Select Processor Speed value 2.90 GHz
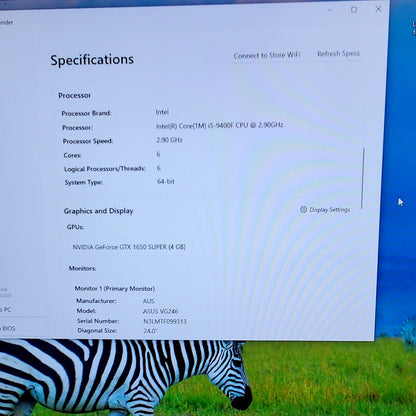The height and width of the screenshot is (416, 416). coord(169,140)
